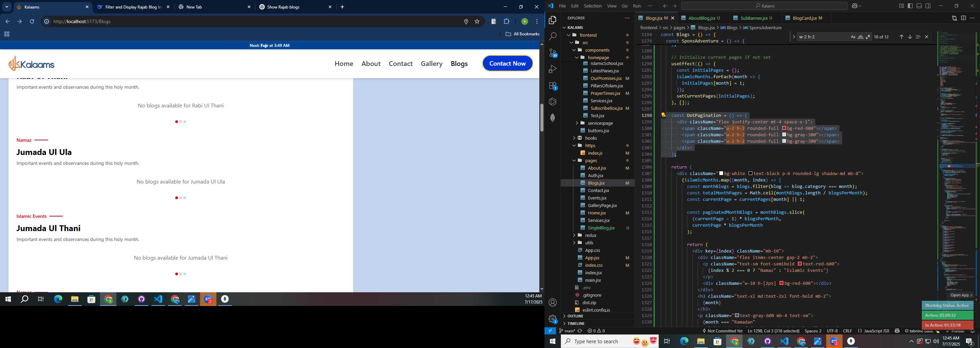This screenshot has height=348, width=980.
Task: Open the Gallery link in site navigation
Action: pos(431,64)
